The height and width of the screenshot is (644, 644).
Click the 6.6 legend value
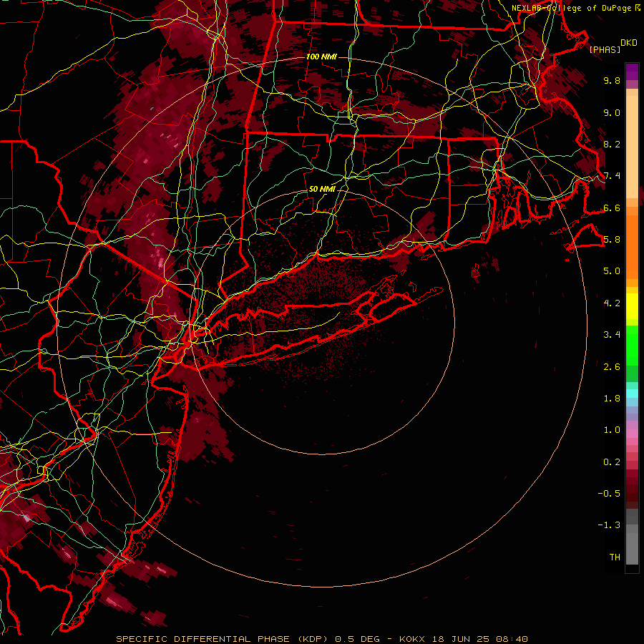point(612,208)
